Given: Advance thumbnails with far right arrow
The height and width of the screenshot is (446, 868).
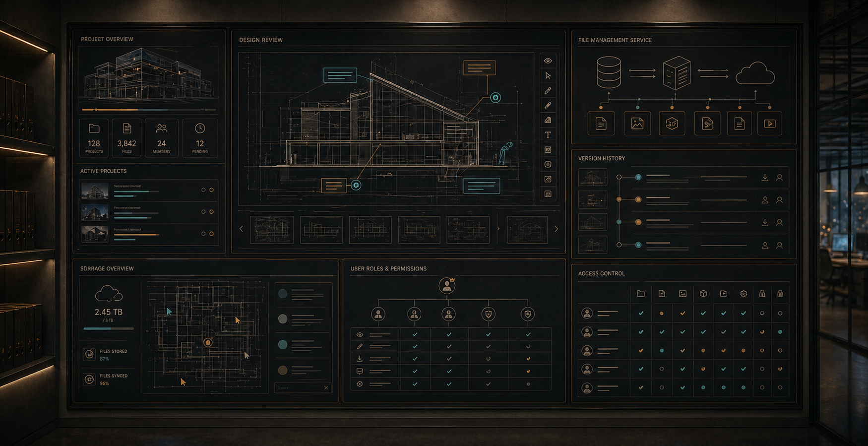Looking at the screenshot, I should click(556, 229).
